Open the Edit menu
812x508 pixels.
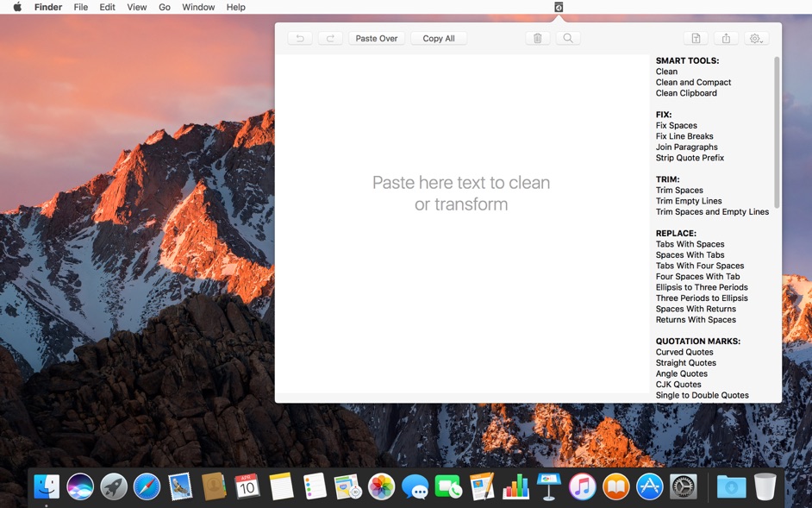(107, 7)
